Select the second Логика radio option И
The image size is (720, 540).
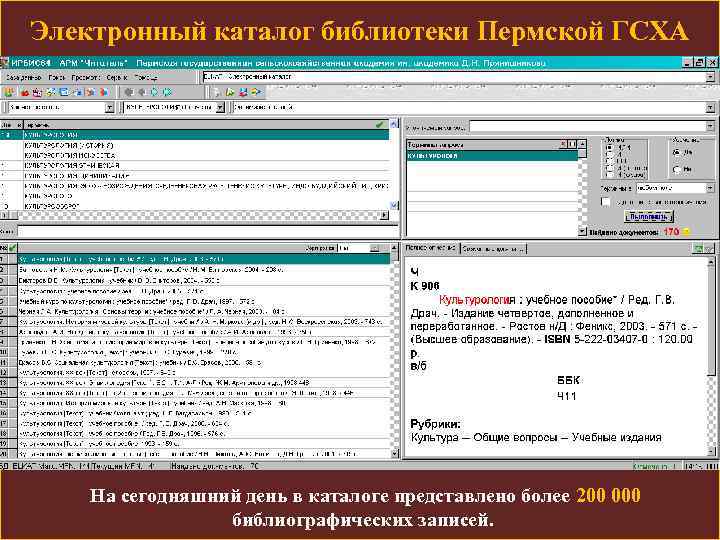pos(610,154)
